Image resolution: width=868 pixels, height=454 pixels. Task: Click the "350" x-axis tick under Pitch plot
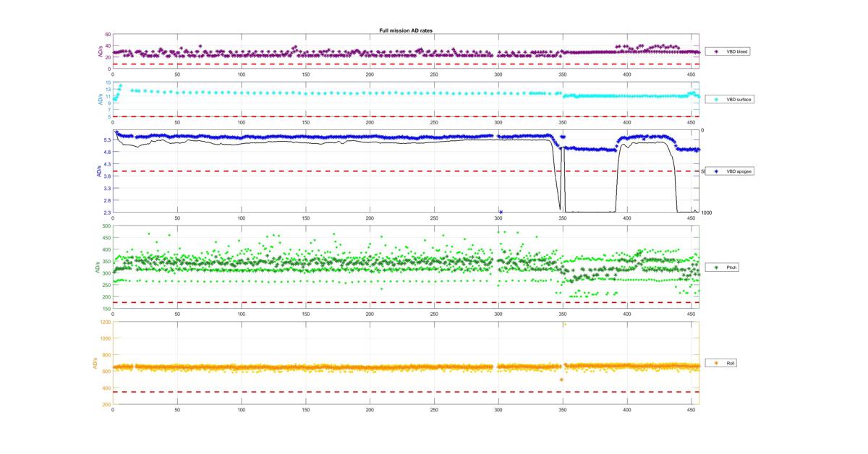[x=563, y=314]
